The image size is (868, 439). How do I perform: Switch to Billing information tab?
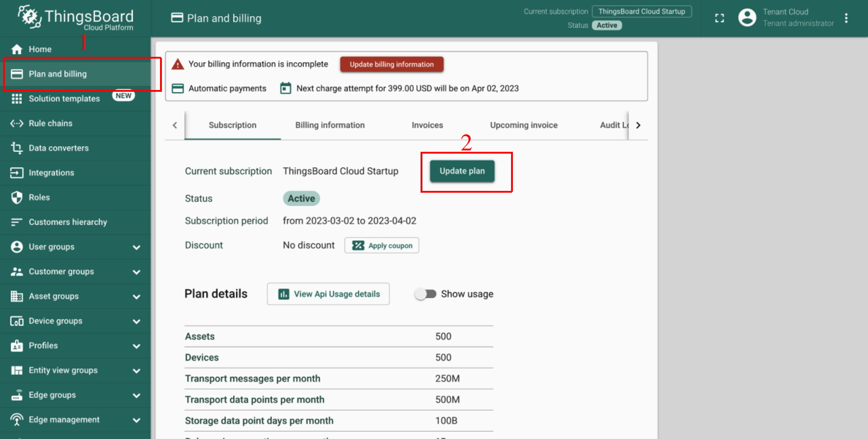tap(330, 125)
